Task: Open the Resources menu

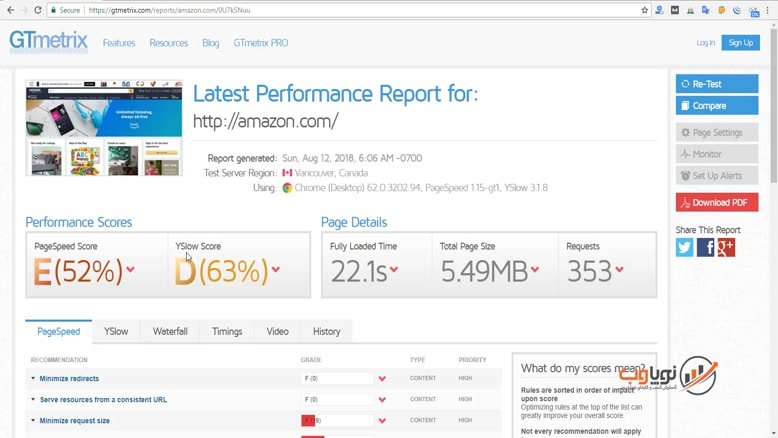Action: tap(169, 43)
